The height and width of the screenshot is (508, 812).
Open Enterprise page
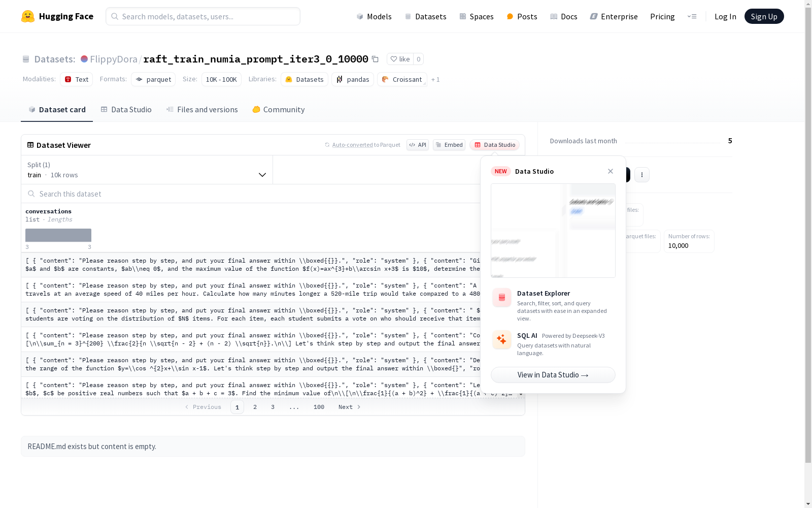click(614, 16)
